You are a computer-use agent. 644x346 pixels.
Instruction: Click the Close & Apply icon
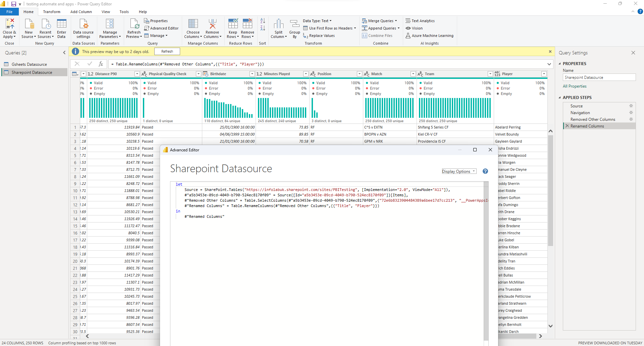tap(10, 24)
